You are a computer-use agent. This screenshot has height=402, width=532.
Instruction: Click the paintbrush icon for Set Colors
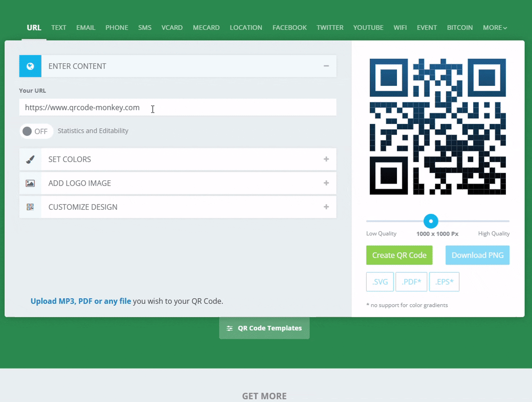30,159
